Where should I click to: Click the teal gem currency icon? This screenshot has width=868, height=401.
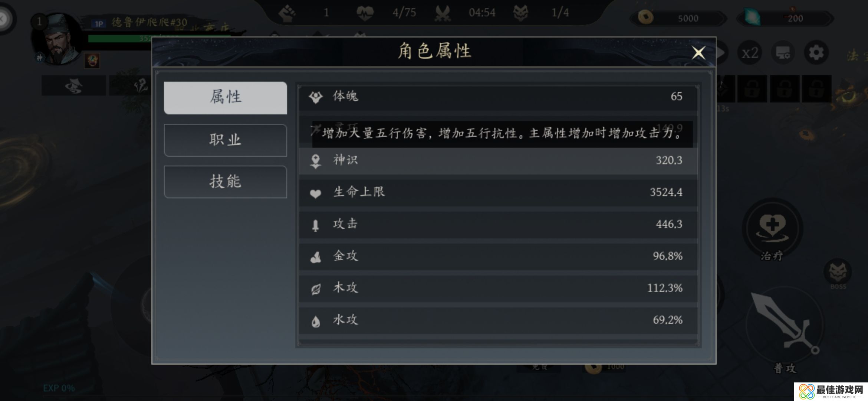[x=752, y=17]
